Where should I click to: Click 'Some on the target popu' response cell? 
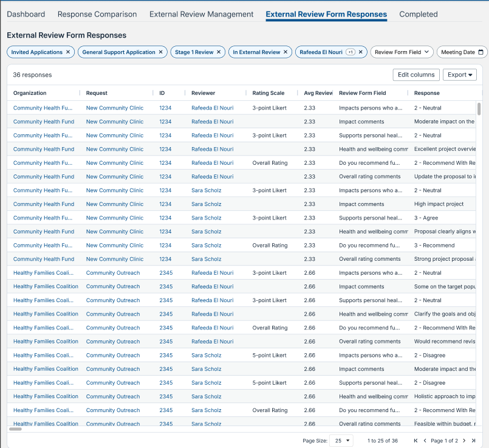(445, 286)
